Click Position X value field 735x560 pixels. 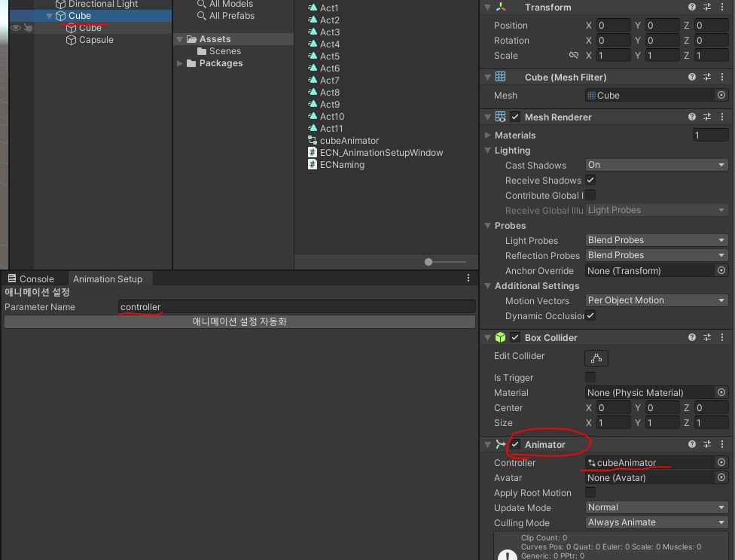613,26
